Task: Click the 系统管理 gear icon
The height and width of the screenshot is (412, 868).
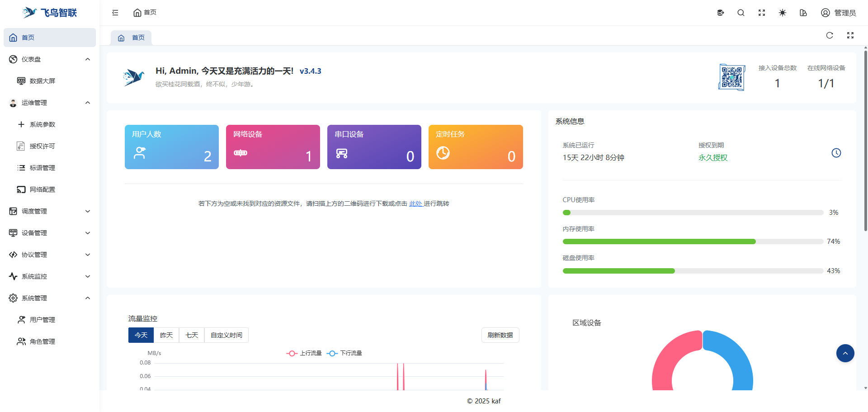Action: tap(13, 298)
